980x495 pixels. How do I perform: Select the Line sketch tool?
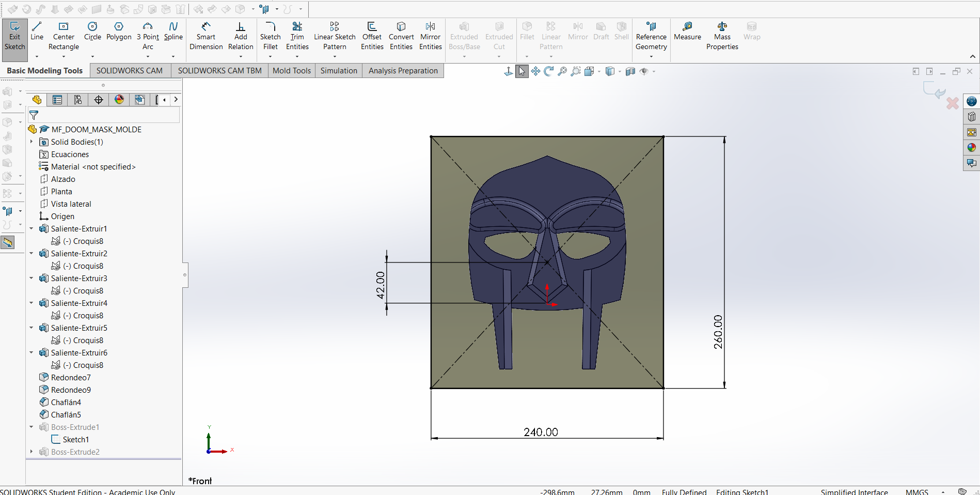click(x=37, y=31)
